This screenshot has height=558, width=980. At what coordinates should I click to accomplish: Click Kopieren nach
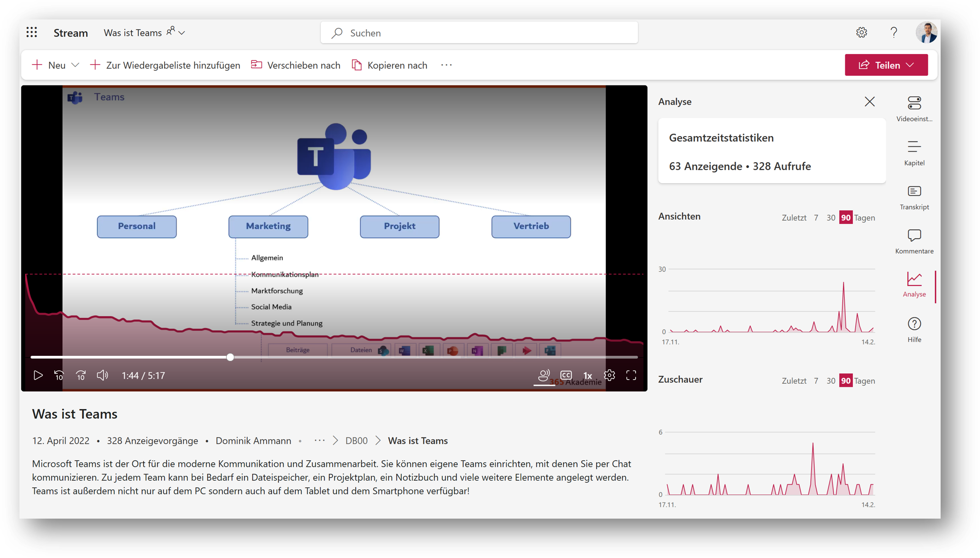tap(389, 65)
